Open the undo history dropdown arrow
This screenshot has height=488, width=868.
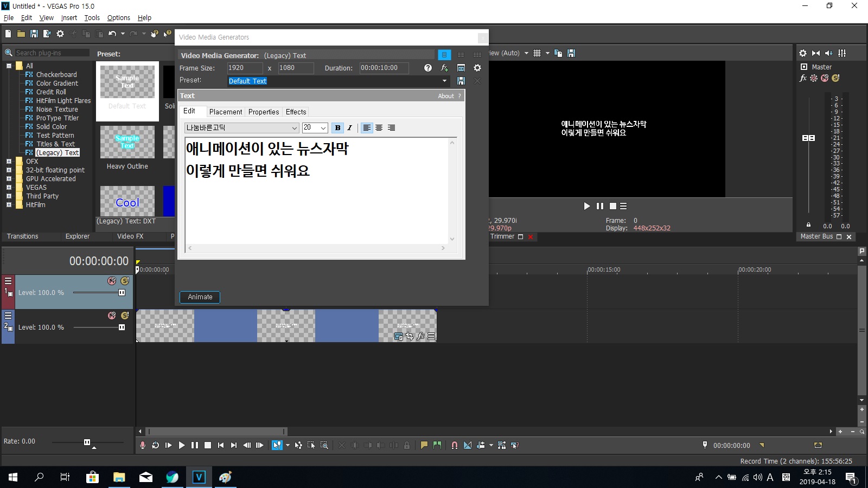(x=123, y=34)
